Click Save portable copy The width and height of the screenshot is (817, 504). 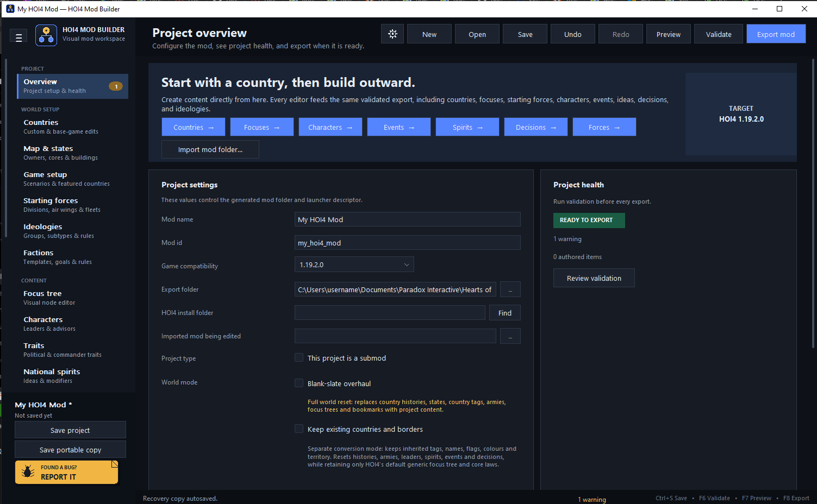pyautogui.click(x=70, y=450)
